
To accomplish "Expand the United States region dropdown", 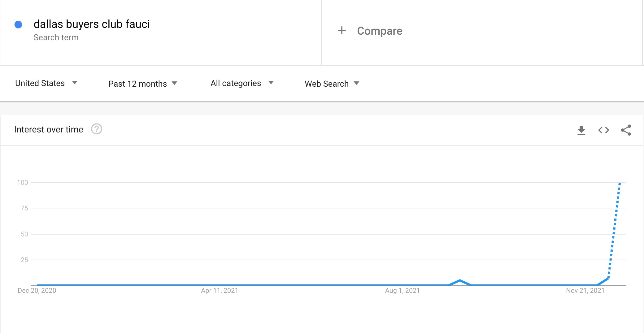I will 46,83.
